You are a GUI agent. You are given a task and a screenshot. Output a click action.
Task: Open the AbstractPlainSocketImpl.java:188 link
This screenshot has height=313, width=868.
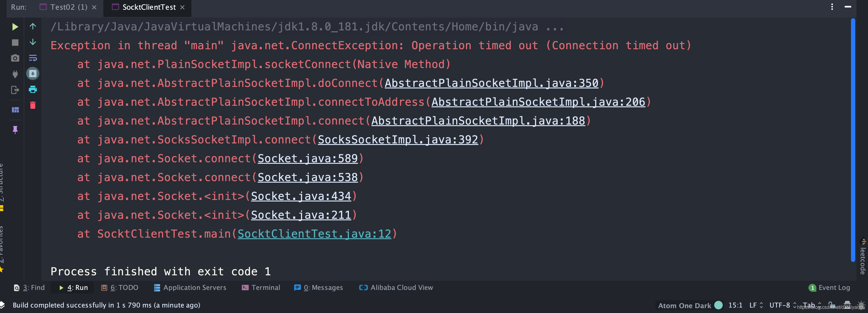(478, 121)
